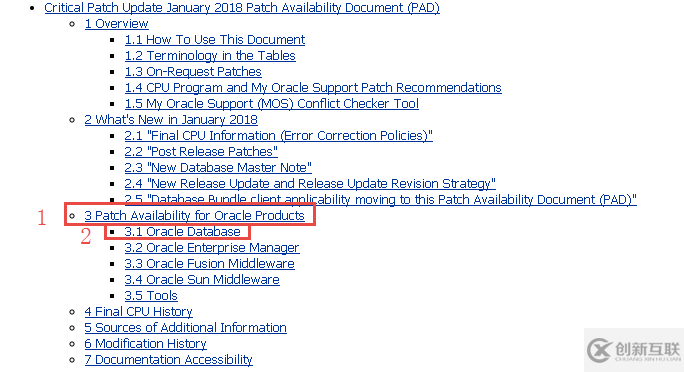Open 2.4 New Release Update Revision Strategy link
This screenshot has width=684, height=372.
(x=310, y=184)
